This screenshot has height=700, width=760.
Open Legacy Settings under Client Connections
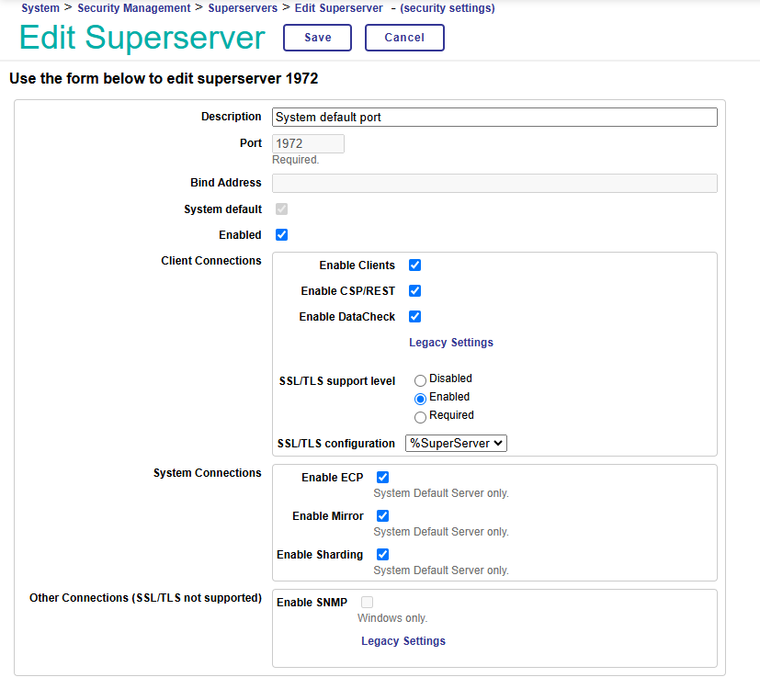click(450, 343)
